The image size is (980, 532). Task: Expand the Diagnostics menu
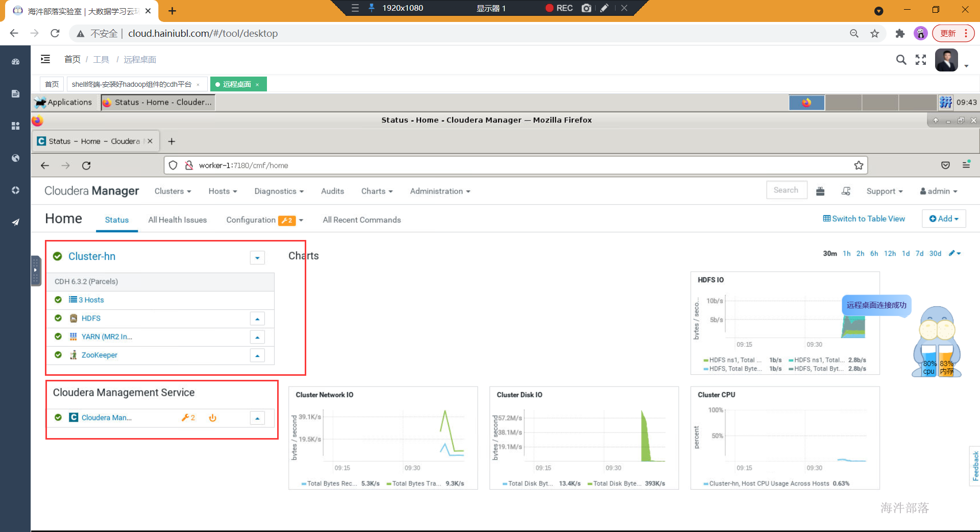[279, 191]
